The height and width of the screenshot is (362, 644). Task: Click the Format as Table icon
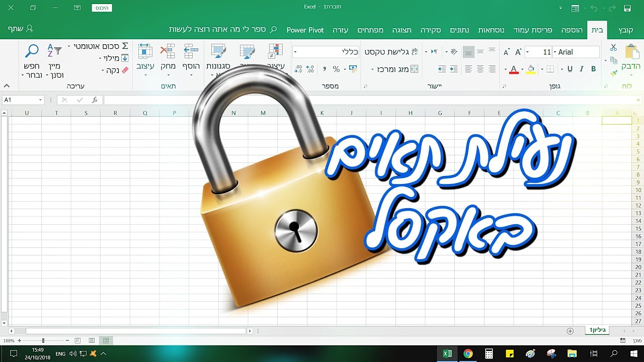pyautogui.click(x=248, y=51)
